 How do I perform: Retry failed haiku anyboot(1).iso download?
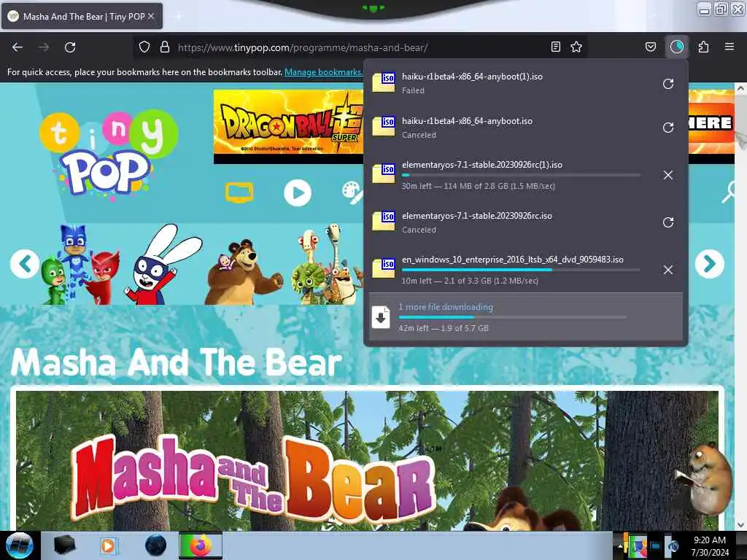[x=668, y=84]
